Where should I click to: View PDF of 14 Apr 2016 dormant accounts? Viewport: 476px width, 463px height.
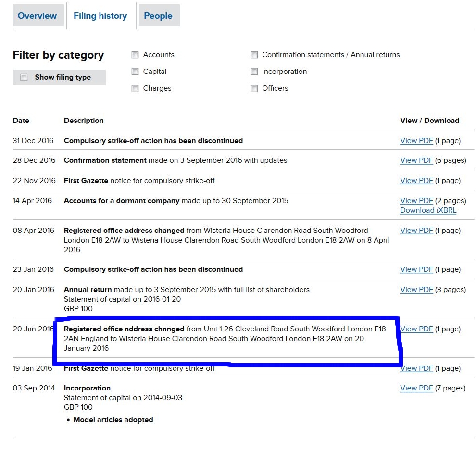[x=416, y=201]
